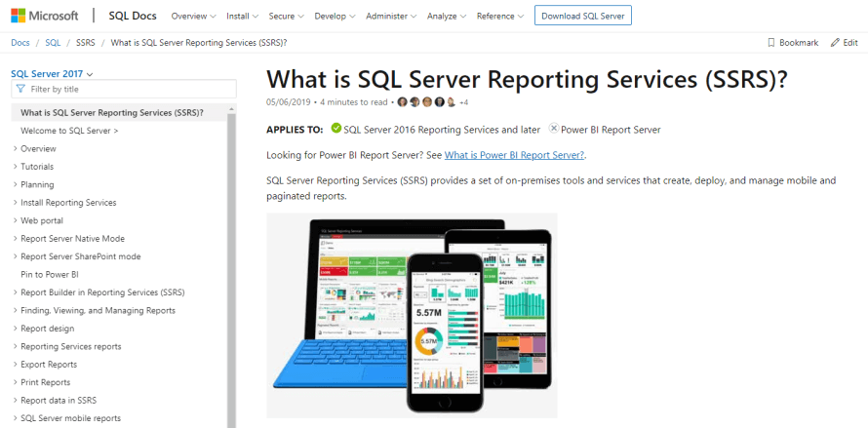Go to SQL Docs home
Screen dimensions: 868x428
133,16
